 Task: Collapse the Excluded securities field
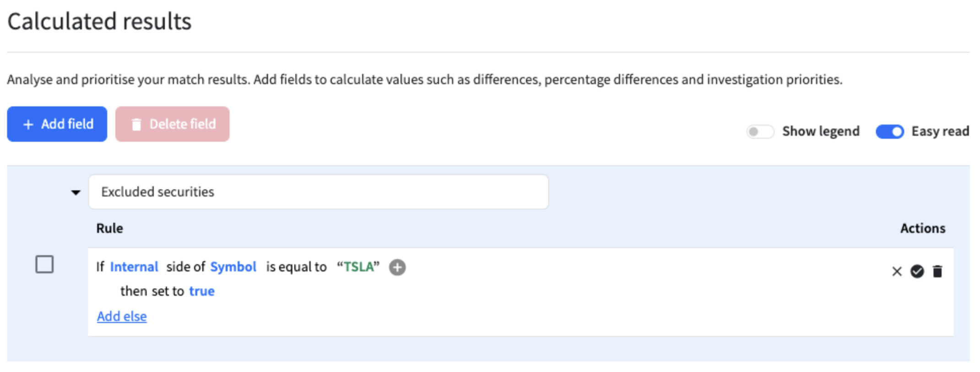coord(76,192)
